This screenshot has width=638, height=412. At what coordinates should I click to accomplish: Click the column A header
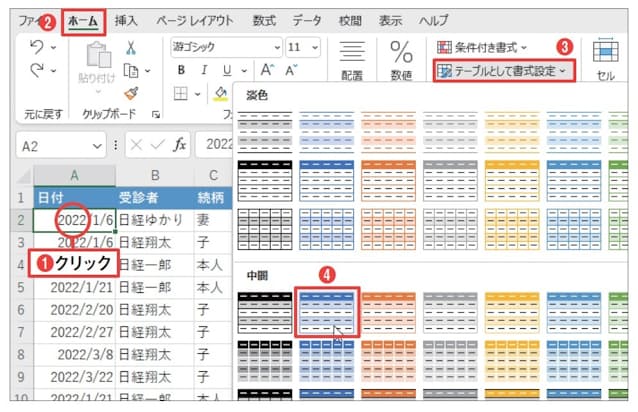tap(74, 175)
